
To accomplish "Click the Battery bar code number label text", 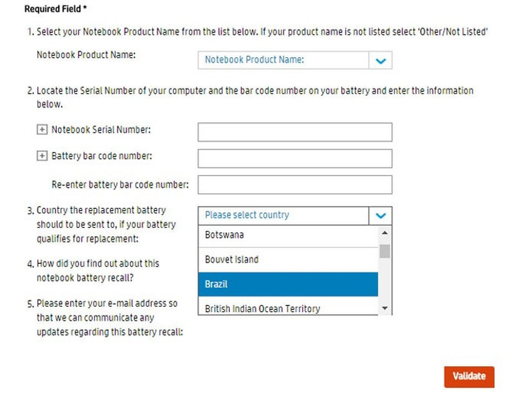I will [x=102, y=156].
